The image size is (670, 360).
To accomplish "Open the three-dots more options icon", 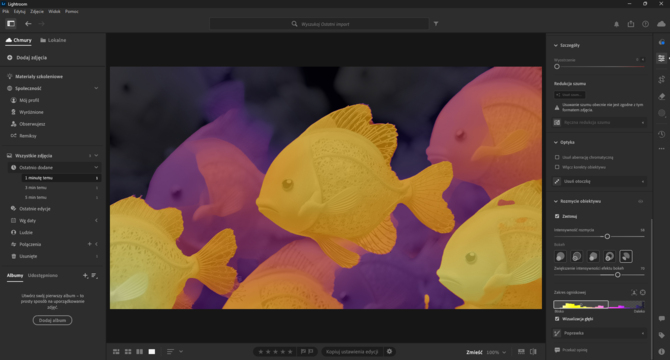I will click(x=661, y=149).
